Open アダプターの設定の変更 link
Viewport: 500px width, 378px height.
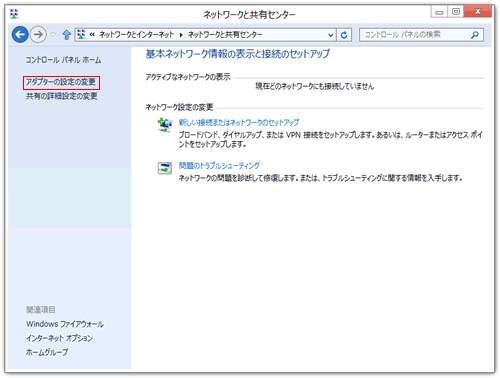click(x=61, y=82)
